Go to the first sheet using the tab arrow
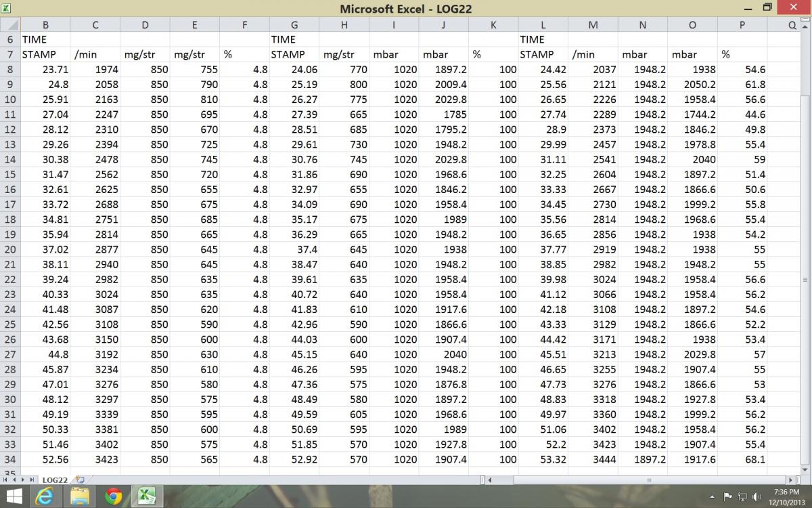Image resolution: width=812 pixels, height=508 pixels. click(5, 480)
